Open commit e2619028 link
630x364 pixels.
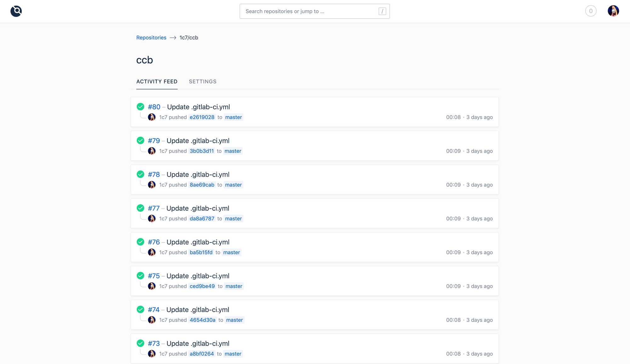click(202, 117)
